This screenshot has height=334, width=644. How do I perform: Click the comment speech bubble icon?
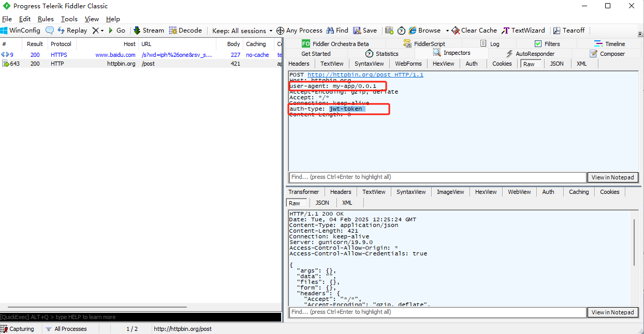pyautogui.click(x=50, y=31)
